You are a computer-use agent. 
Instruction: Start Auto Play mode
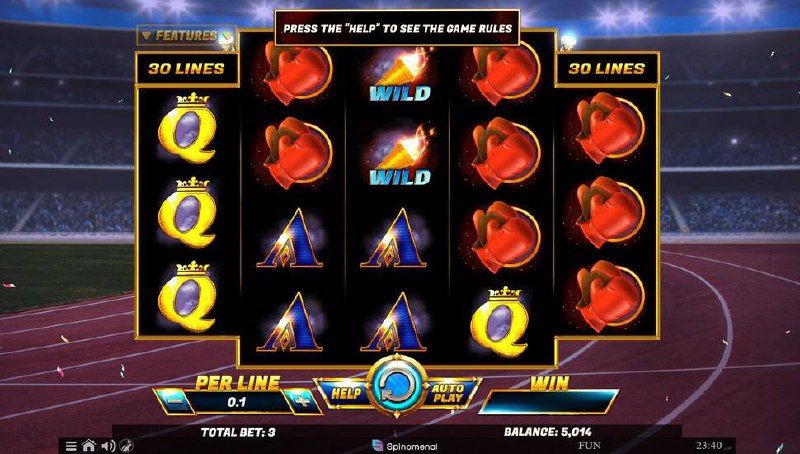pyautogui.click(x=448, y=393)
